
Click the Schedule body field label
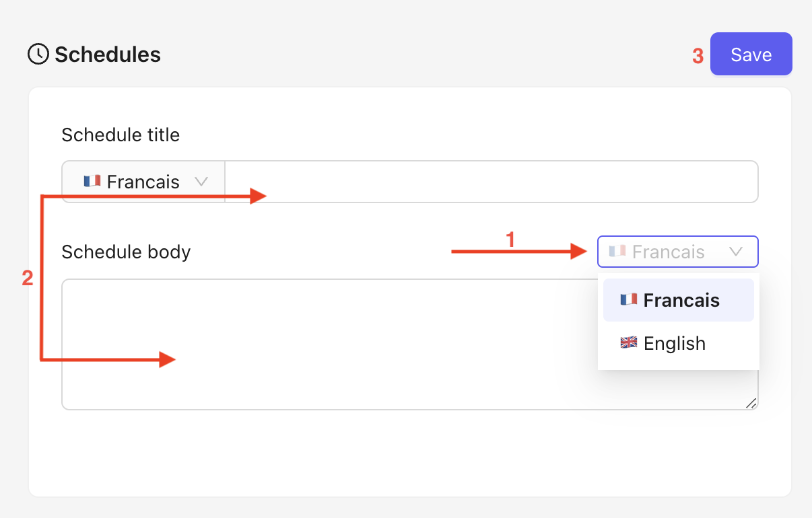(x=126, y=252)
